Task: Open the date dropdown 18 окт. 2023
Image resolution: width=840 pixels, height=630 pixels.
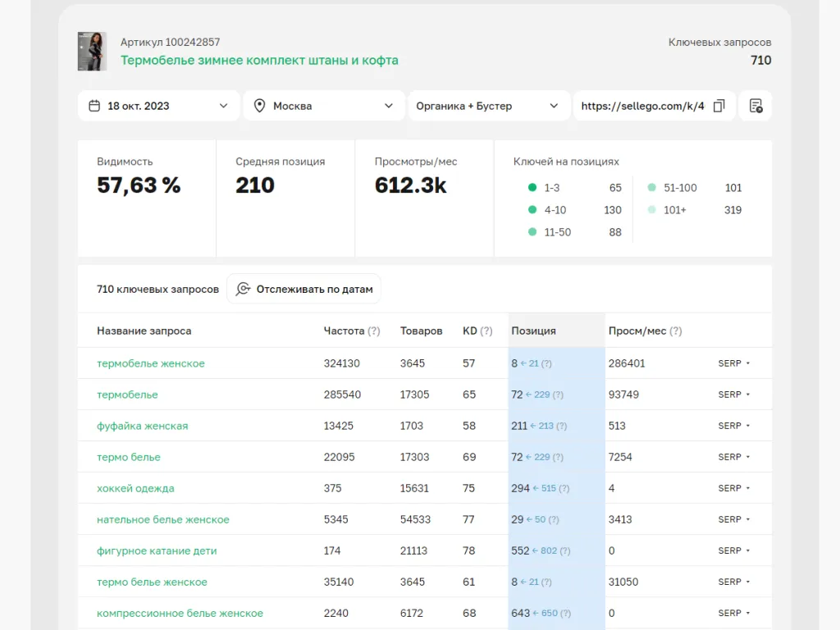Action: point(158,106)
